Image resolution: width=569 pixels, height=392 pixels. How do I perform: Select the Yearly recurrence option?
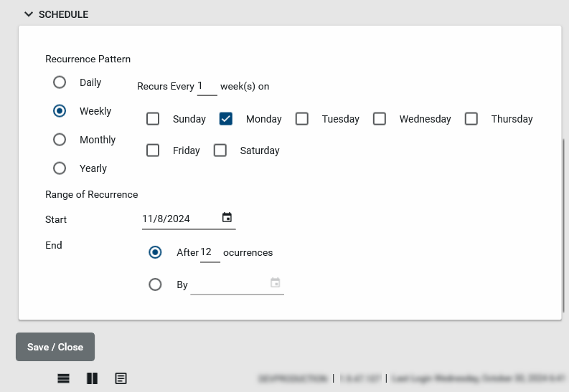point(60,168)
